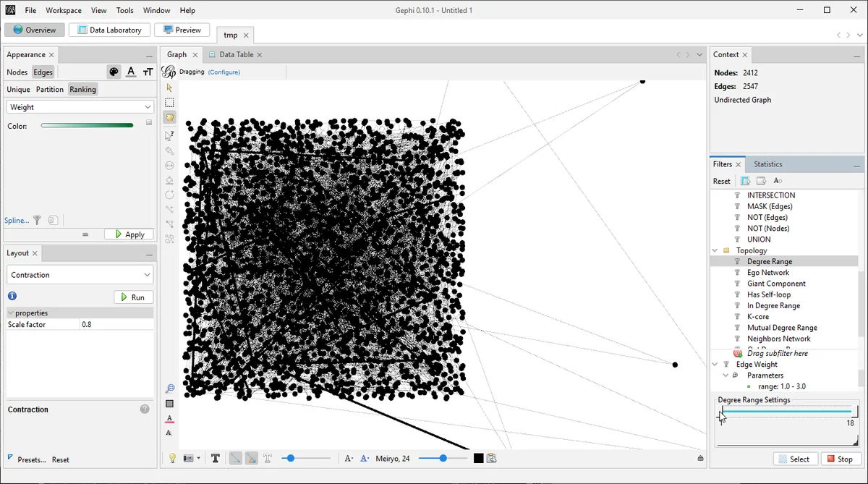
Task: Open the Contraction layout dropdown
Action: (80, 275)
